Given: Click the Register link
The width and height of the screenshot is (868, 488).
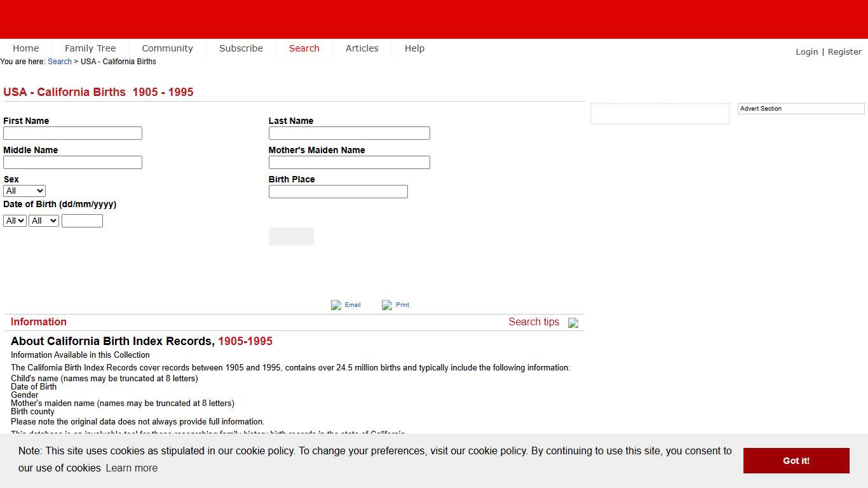Looking at the screenshot, I should click(844, 51).
